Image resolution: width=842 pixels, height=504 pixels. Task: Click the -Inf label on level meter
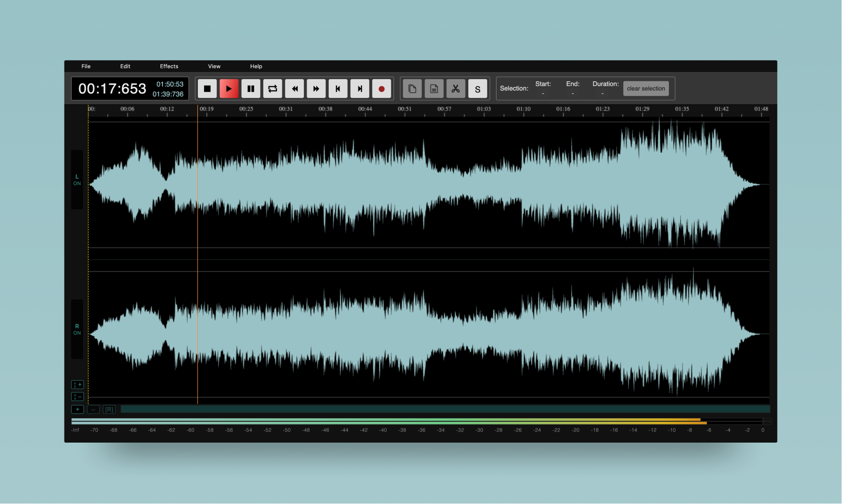[75, 430]
